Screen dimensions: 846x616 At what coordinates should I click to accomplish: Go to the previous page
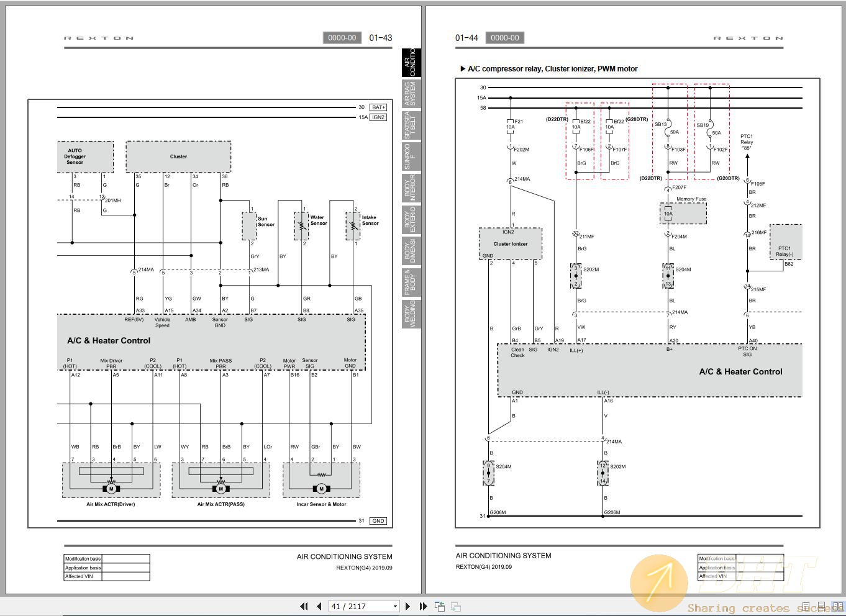pyautogui.click(x=319, y=606)
